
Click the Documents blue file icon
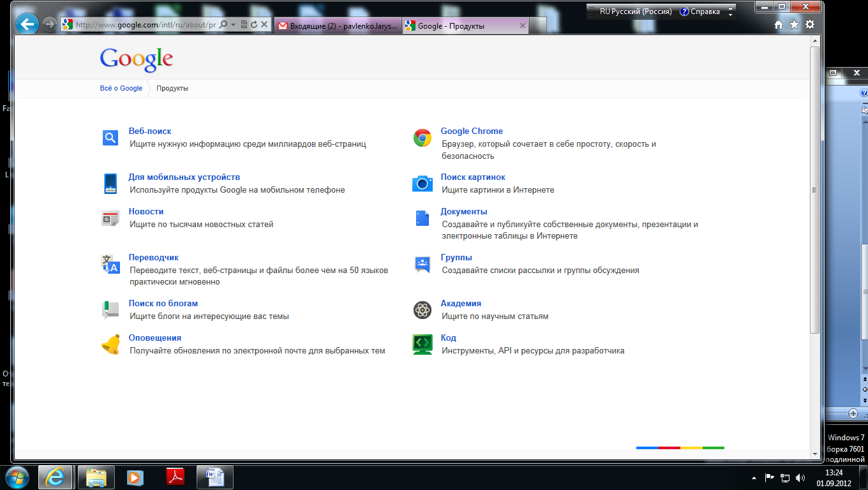[423, 218]
